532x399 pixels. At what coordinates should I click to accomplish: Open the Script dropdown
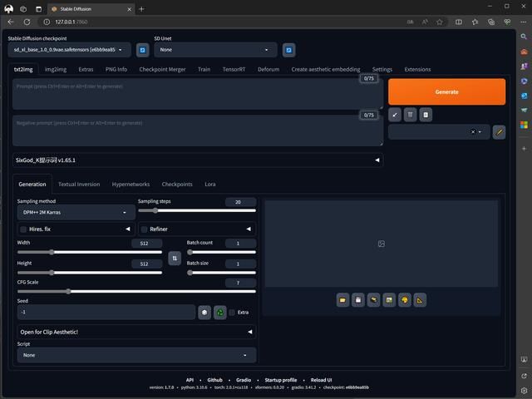point(136,355)
